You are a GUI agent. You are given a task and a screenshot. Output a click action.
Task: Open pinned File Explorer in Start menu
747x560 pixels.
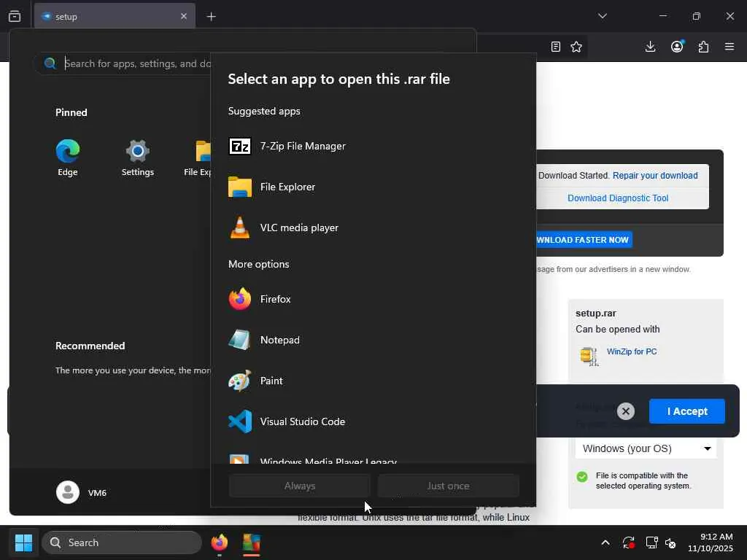point(198,157)
